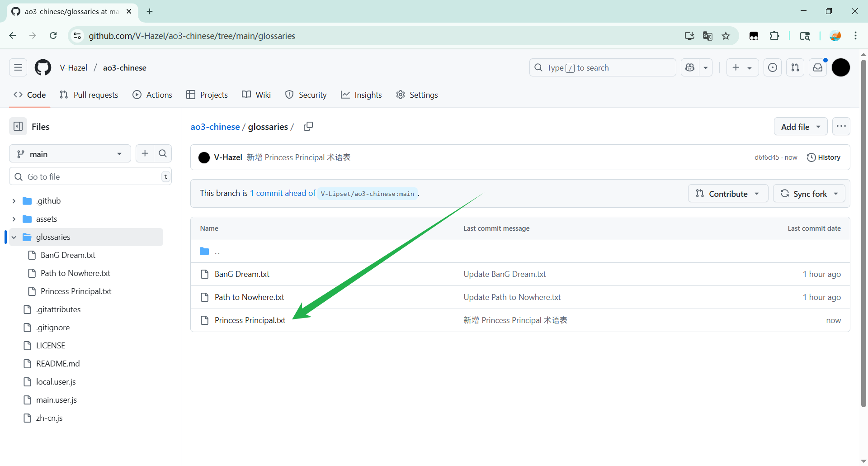
Task: Click the search files magnifier icon
Action: 163,154
